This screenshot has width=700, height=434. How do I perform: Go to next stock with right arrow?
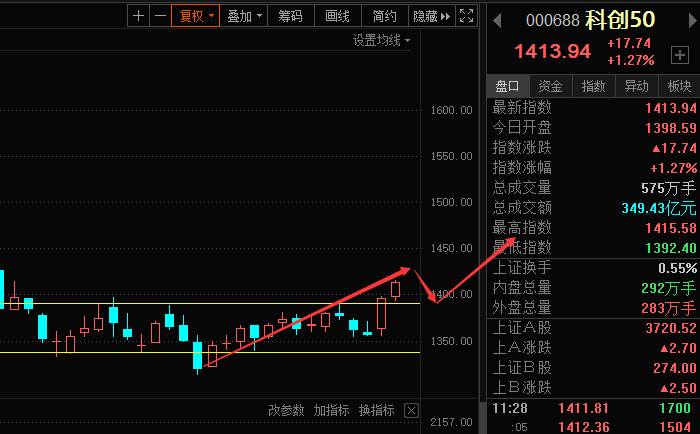(x=692, y=21)
